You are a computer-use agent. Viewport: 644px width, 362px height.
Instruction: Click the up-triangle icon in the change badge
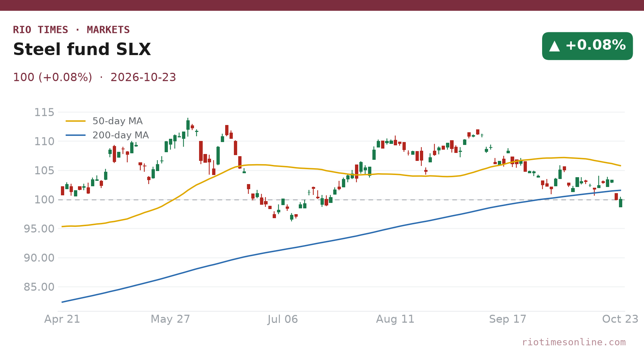point(554,46)
